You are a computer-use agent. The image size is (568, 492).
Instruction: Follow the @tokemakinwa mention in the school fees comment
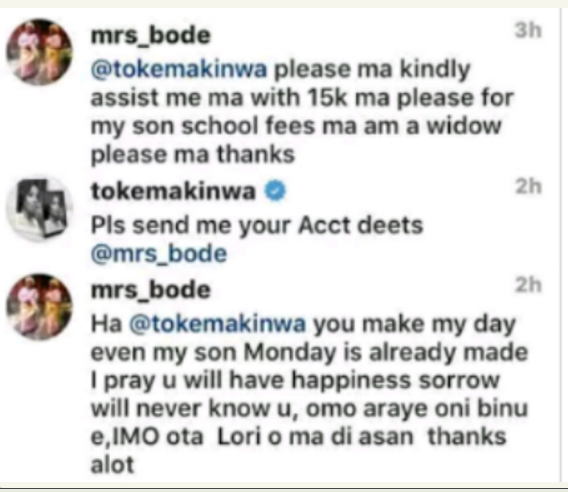(179, 69)
